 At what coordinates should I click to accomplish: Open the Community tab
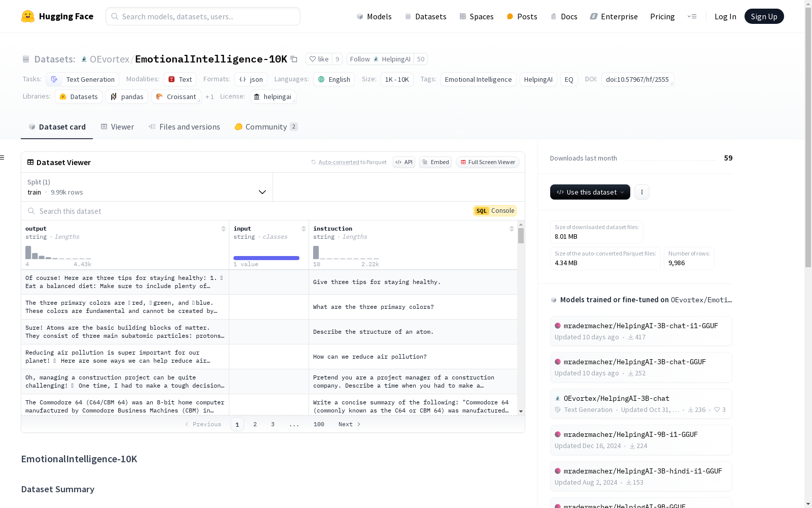point(266,126)
